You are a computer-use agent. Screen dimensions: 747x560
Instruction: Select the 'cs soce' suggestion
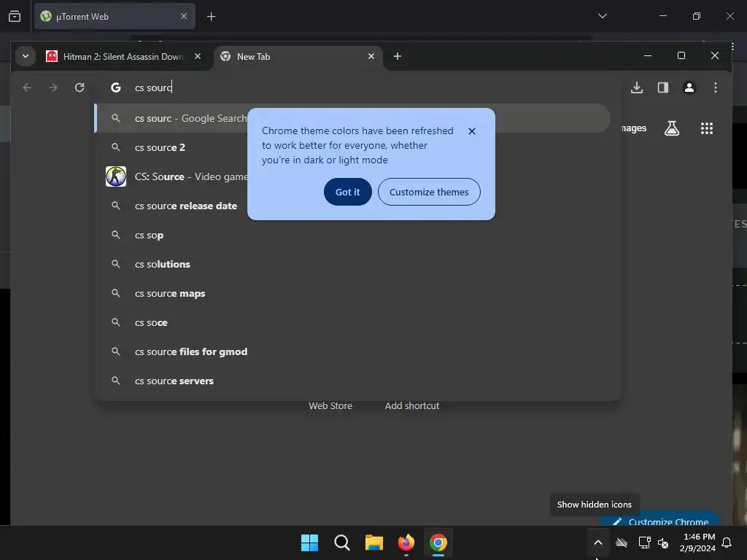(x=357, y=322)
